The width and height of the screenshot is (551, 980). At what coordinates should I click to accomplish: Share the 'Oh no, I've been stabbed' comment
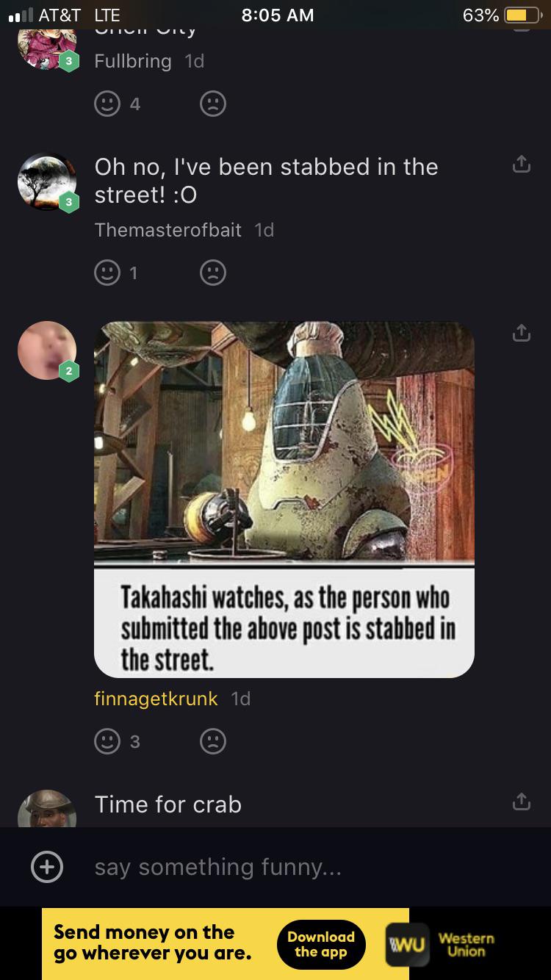521,165
